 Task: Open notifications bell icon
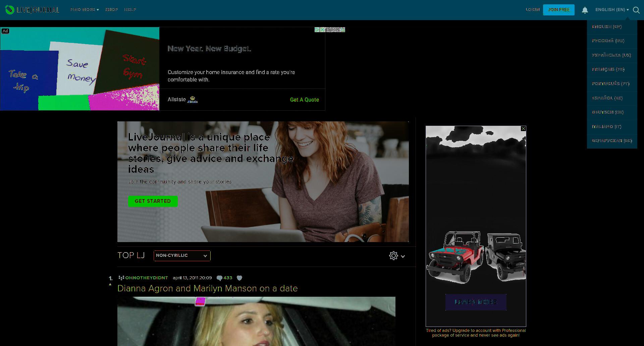[585, 10]
